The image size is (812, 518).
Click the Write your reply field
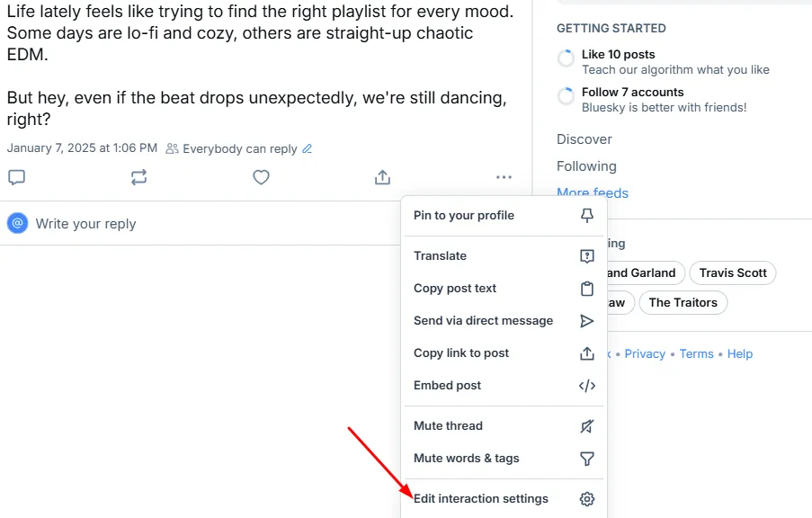click(85, 223)
